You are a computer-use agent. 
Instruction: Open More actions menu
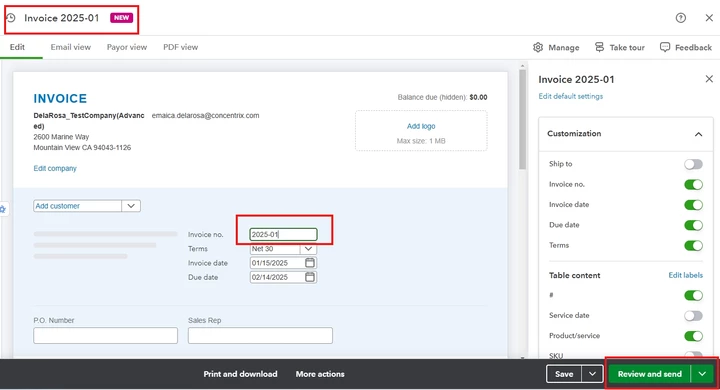[320, 374]
